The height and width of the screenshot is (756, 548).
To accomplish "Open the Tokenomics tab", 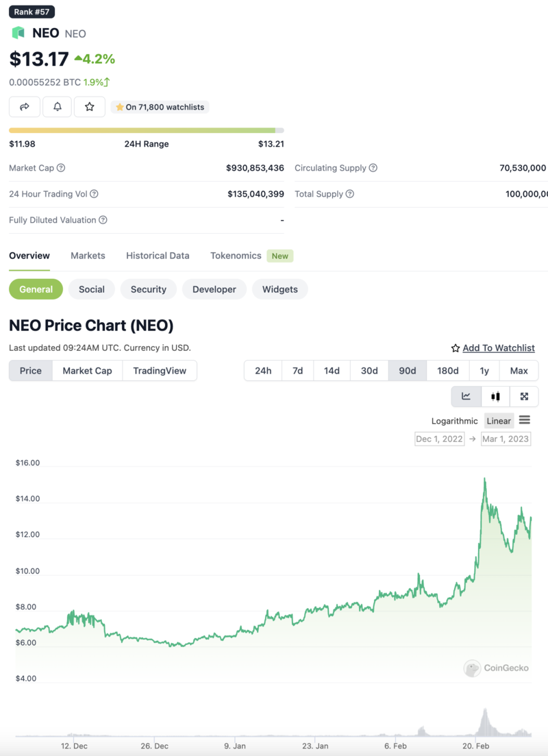I will coord(236,256).
